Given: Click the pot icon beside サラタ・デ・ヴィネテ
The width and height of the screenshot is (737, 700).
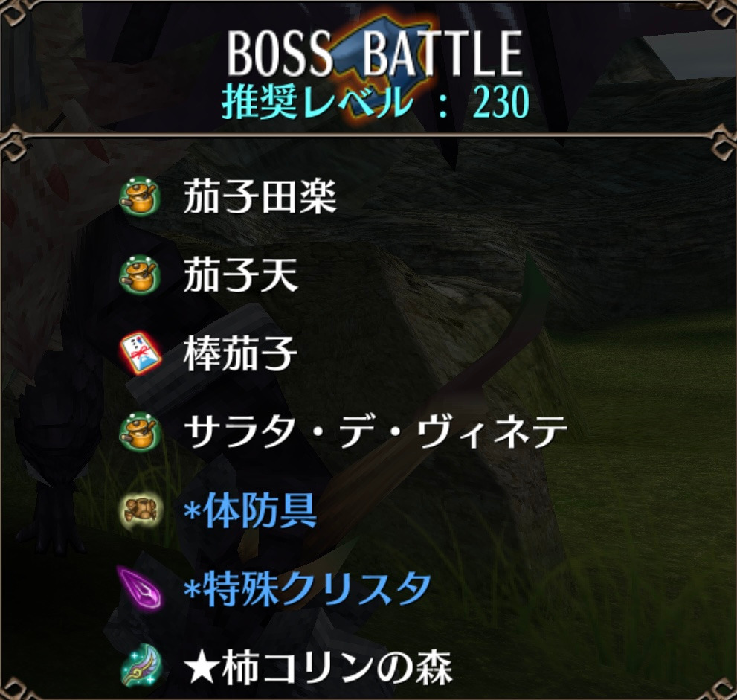Looking at the screenshot, I should click(x=140, y=432).
